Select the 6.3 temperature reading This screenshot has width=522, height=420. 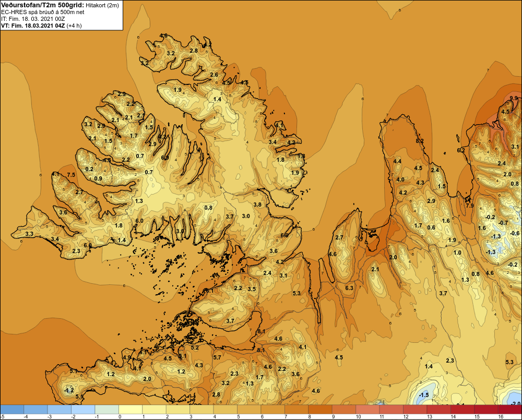click(x=349, y=288)
